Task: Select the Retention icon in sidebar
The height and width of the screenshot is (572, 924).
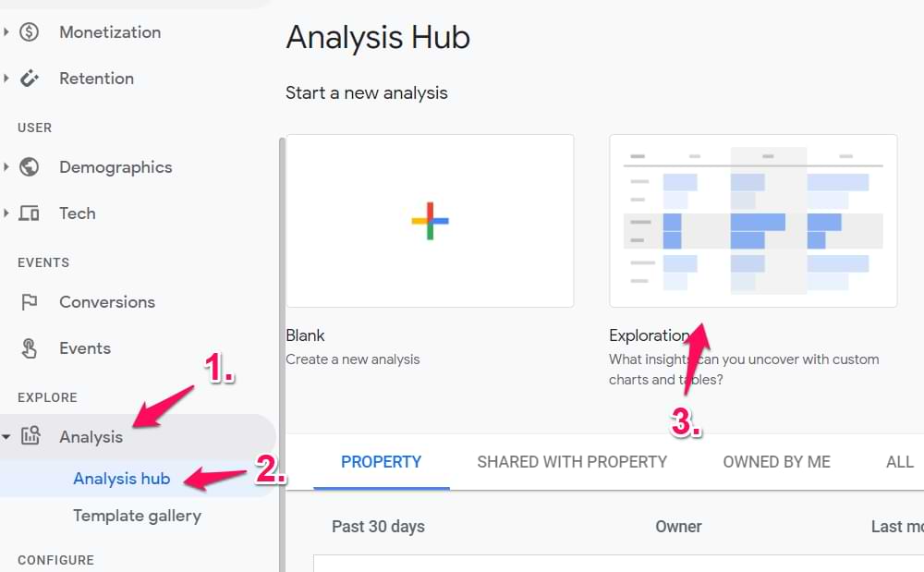Action: [x=30, y=78]
